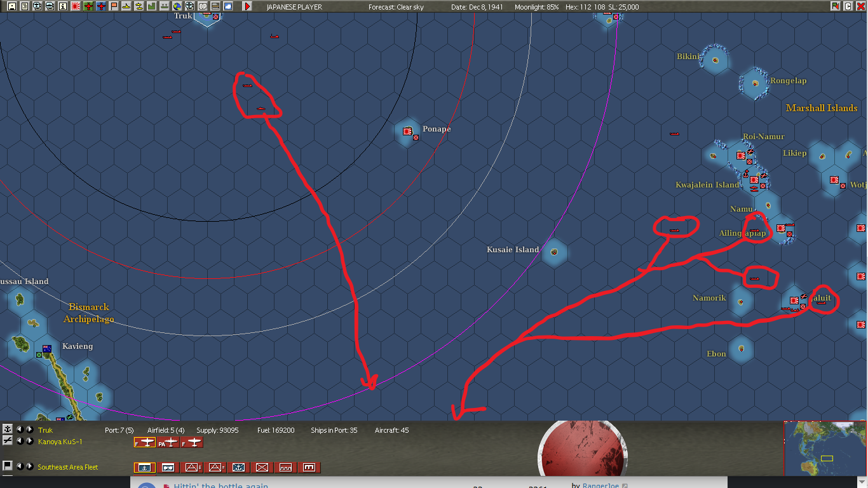Open the document list icon in toolbar
868x488 pixels.
pos(25,6)
